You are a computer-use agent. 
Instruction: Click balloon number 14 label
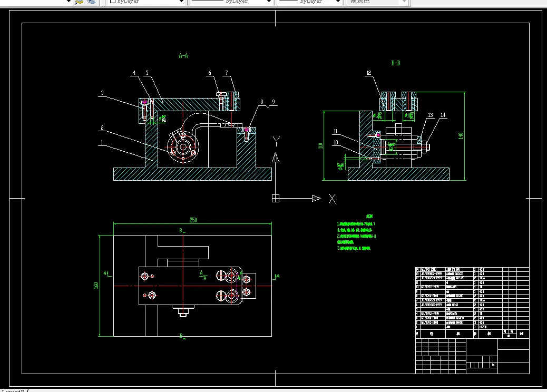click(443, 115)
